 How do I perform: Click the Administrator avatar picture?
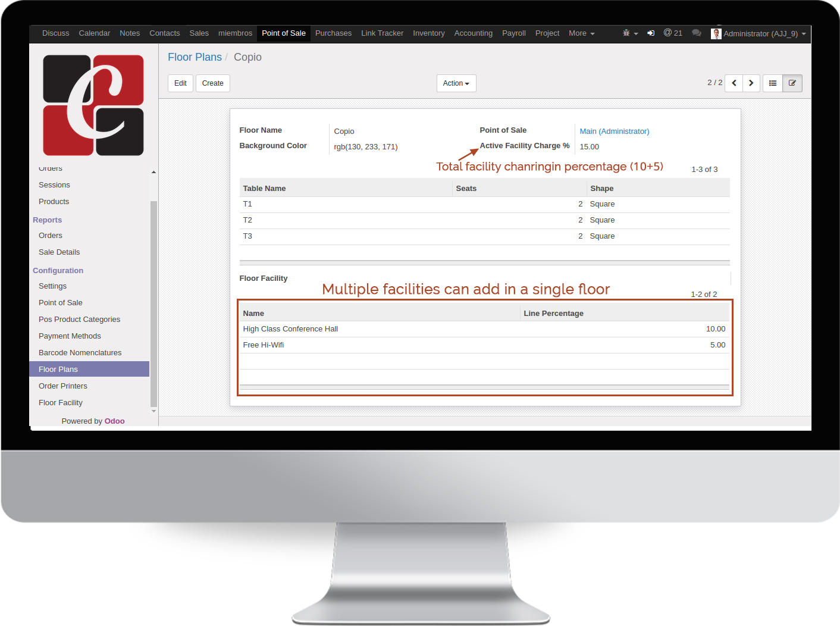coord(716,34)
